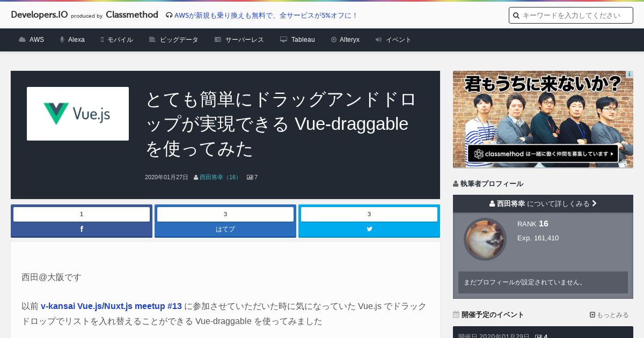Open the classmethod recruiting banner ad
Viewport: 644px width, 338px height.
pos(543,119)
